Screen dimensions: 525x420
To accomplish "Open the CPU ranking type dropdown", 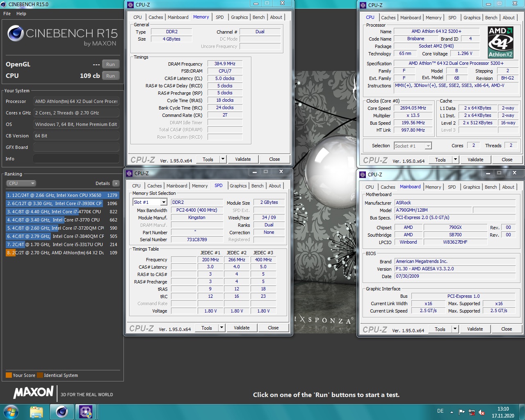I will [21, 183].
